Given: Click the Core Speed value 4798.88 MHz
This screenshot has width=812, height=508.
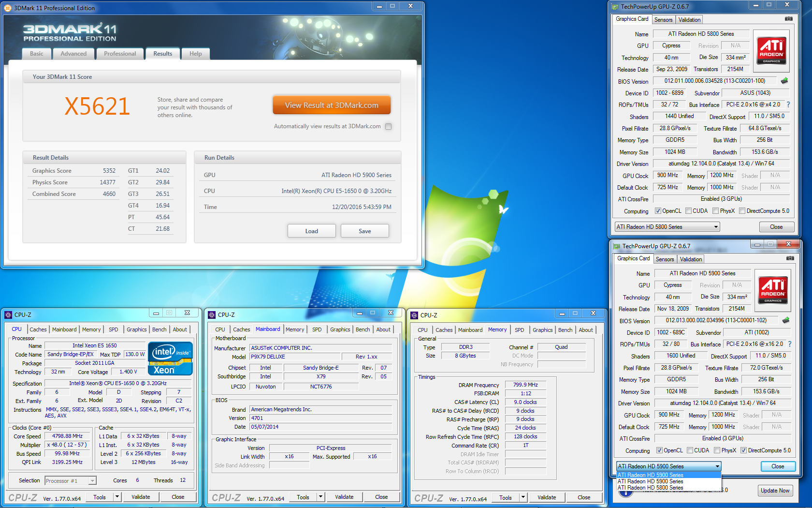Looking at the screenshot, I should [x=67, y=436].
